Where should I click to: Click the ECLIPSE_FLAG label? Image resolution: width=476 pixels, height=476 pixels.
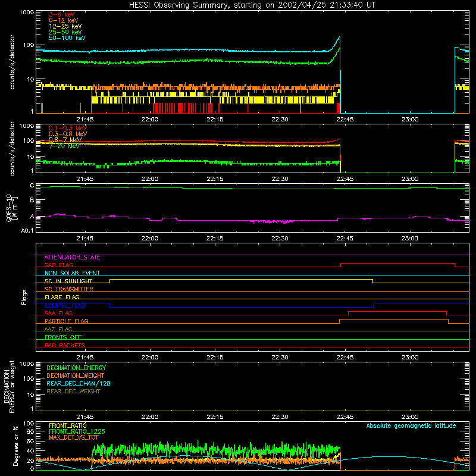(x=65, y=305)
